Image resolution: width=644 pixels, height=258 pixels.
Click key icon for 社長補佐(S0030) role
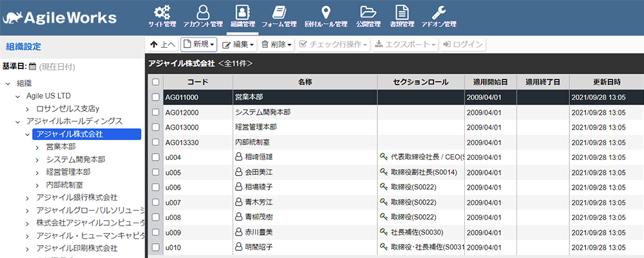tap(384, 232)
